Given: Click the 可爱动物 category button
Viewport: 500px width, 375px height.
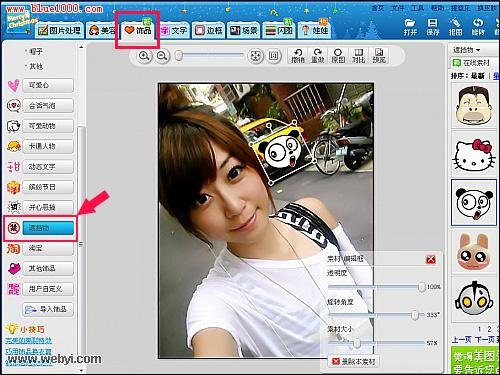Looking at the screenshot, I should [48, 126].
